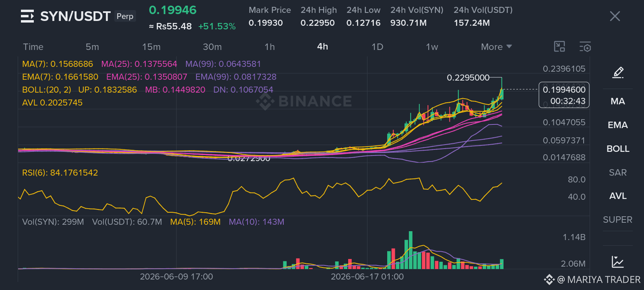Click the Mark Price value 0.19930

click(x=266, y=23)
